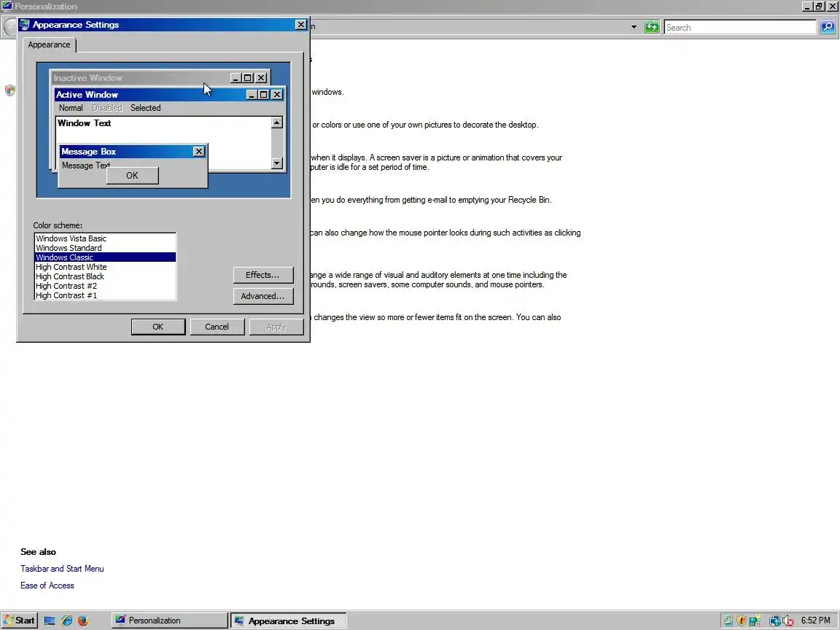
Task: Select High Contrast #2 scheme
Action: 105,286
